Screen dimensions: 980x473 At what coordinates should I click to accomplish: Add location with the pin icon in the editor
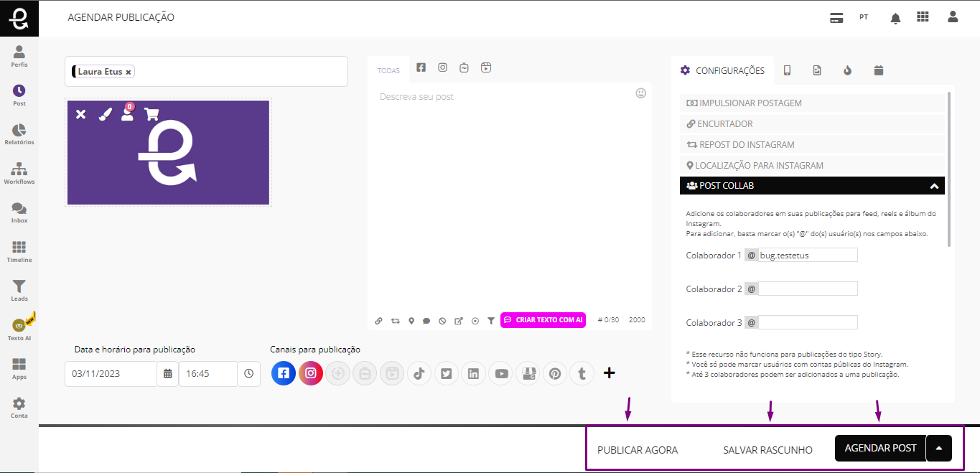pos(411,321)
